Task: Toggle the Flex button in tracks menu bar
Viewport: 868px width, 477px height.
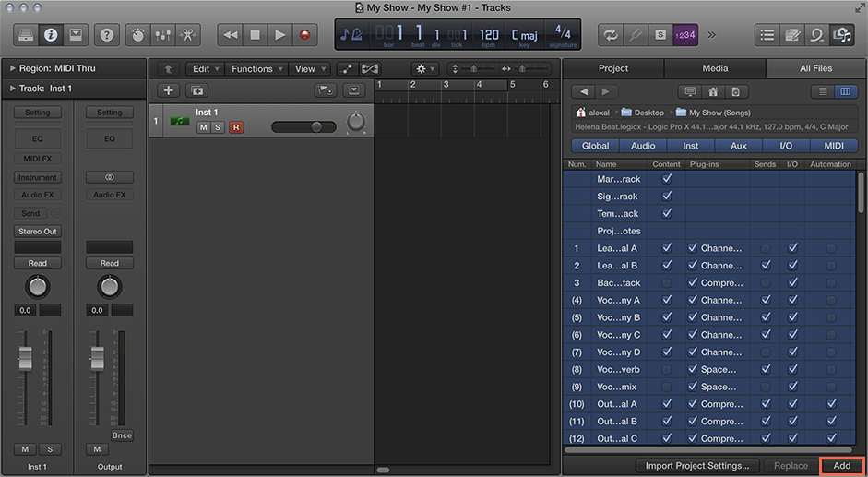Action: (370, 68)
